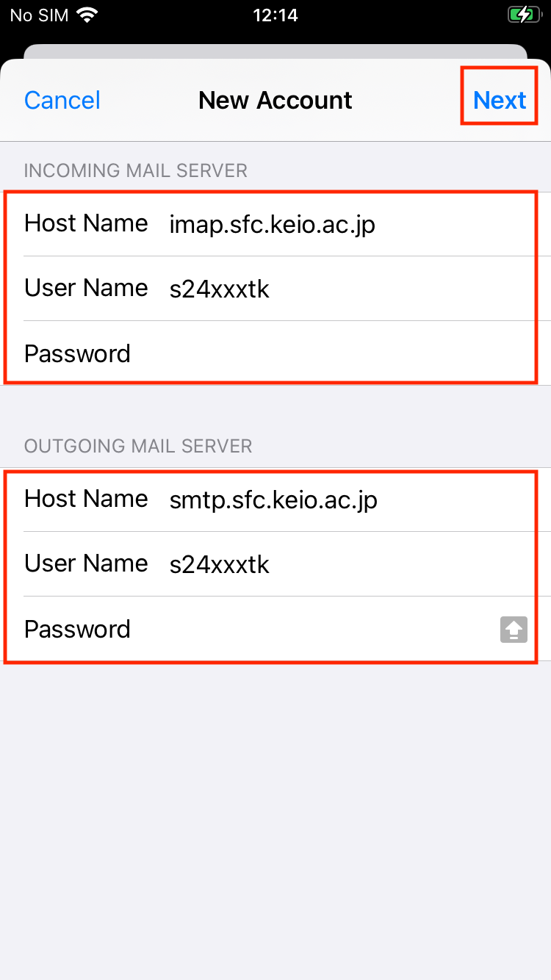Tap the 12:14 clock in status bar
The width and height of the screenshot is (551, 980).
(275, 15)
